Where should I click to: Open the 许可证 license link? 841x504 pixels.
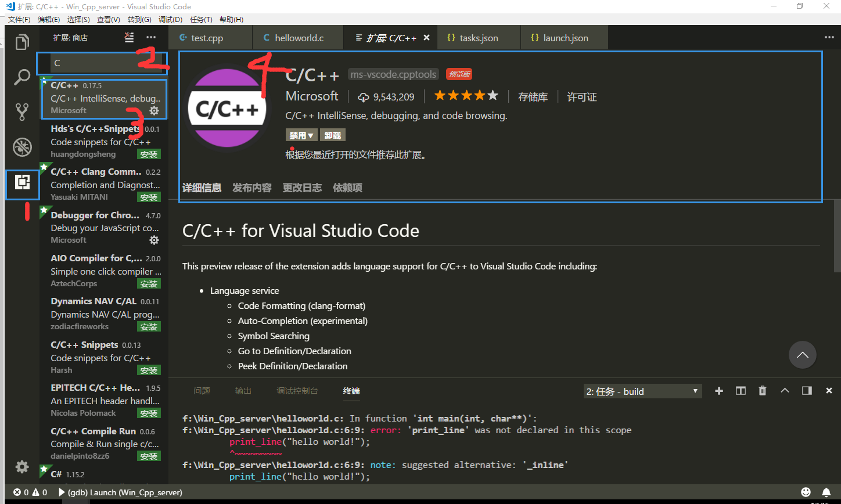[582, 97]
